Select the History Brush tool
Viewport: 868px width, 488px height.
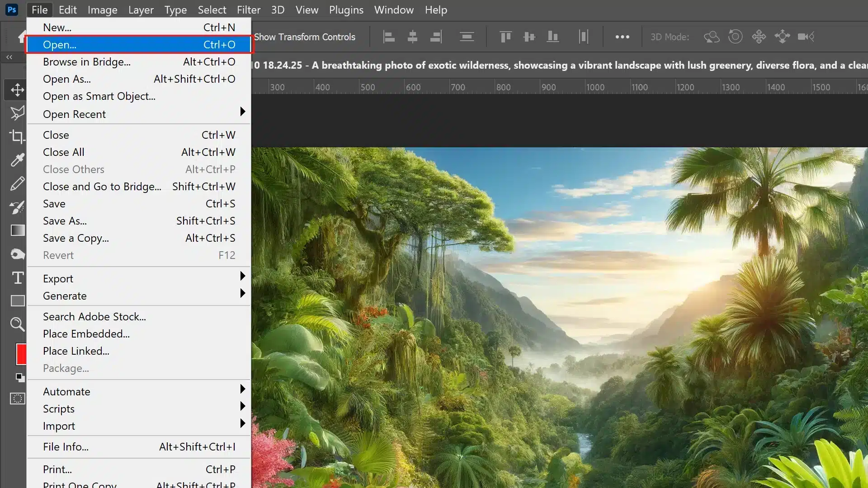pos(17,207)
